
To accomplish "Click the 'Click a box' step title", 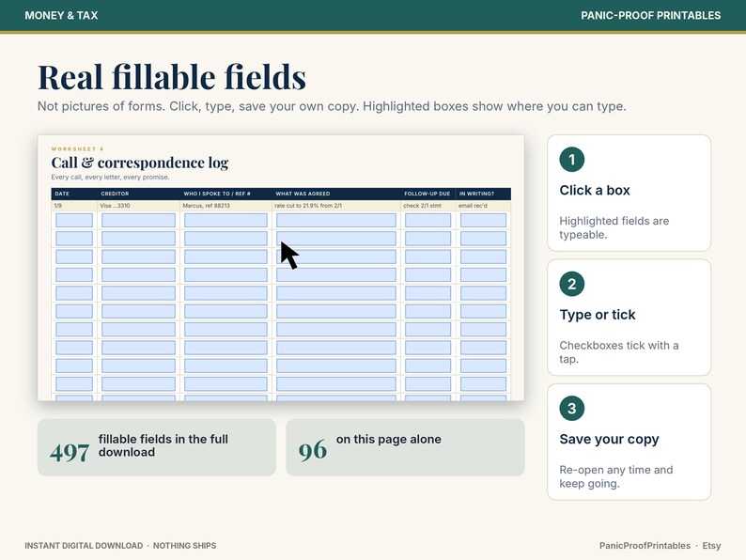I will pyautogui.click(x=595, y=191).
